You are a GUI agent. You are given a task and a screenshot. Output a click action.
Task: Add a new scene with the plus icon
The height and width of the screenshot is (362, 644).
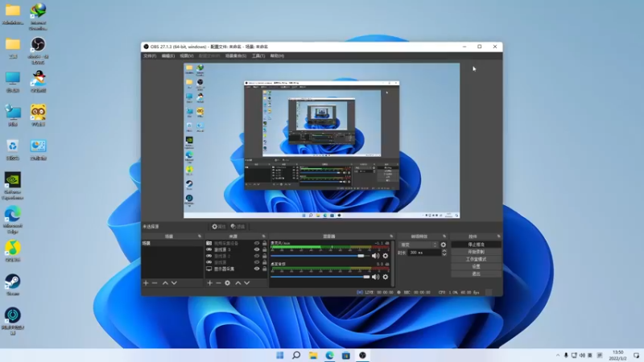pyautogui.click(x=146, y=283)
